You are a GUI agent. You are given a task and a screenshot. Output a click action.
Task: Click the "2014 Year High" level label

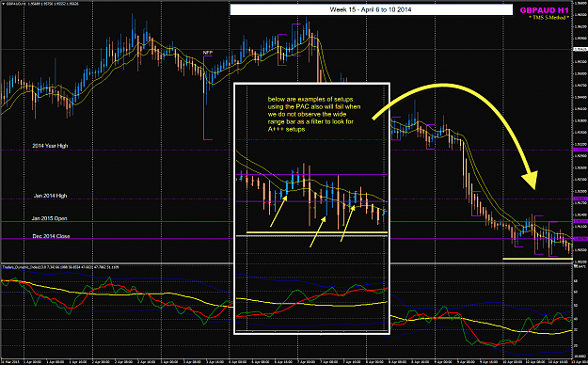50,146
